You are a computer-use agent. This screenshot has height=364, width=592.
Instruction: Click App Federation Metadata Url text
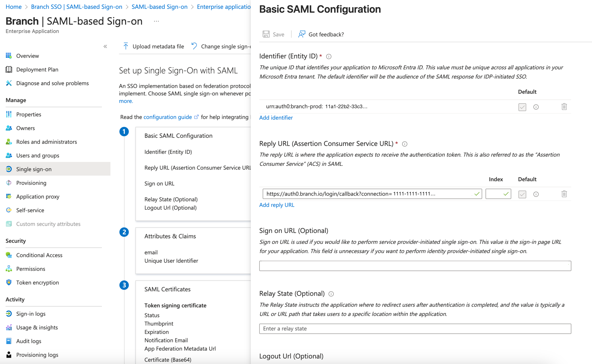point(180,348)
